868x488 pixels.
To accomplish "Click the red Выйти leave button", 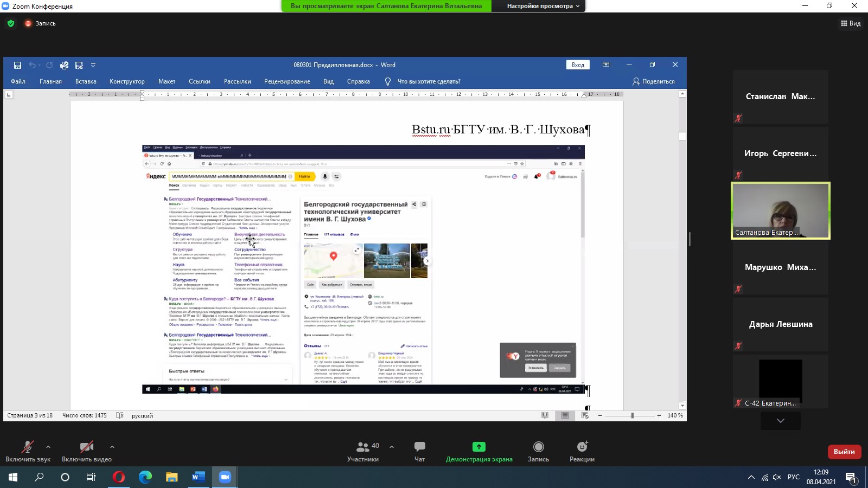I will 844,452.
